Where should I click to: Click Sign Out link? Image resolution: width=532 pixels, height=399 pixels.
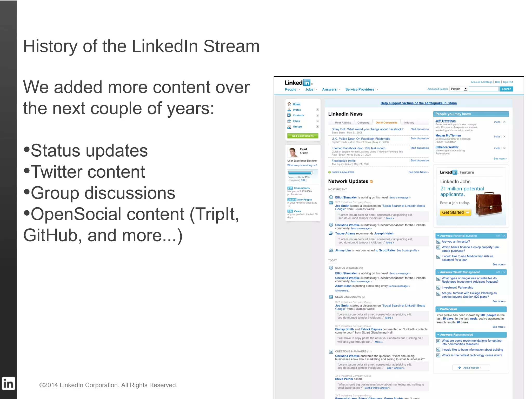coord(508,82)
